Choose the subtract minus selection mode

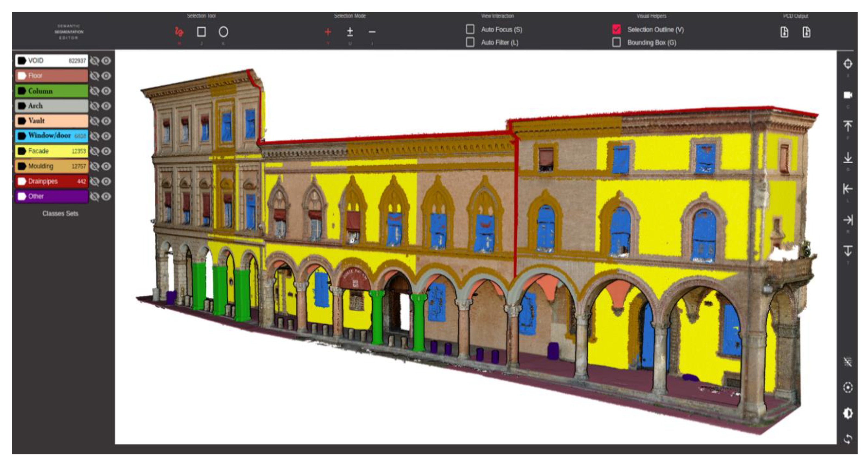[x=372, y=32]
